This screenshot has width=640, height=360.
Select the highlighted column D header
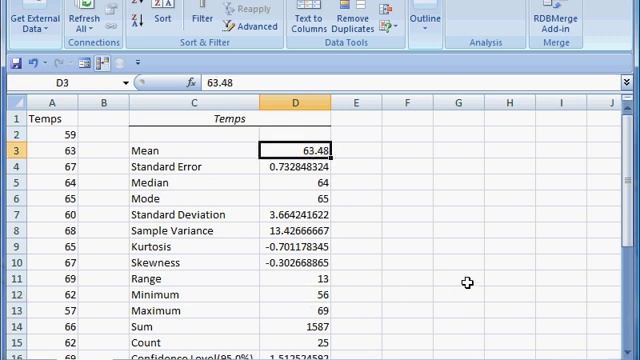295,103
